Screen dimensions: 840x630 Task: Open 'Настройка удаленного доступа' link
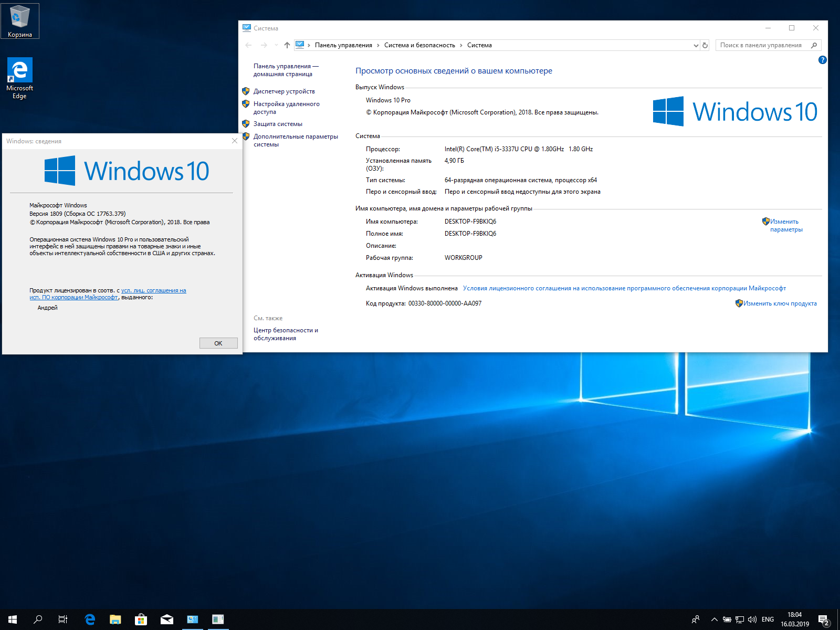tap(287, 108)
